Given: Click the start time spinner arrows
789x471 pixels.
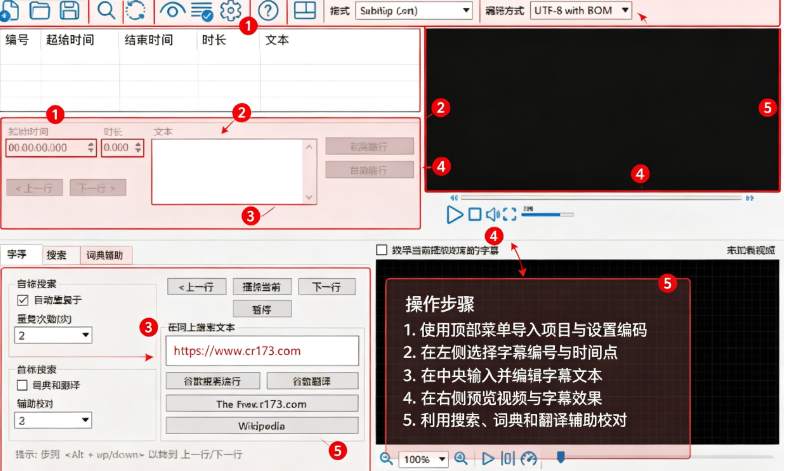Looking at the screenshot, I should (x=91, y=147).
